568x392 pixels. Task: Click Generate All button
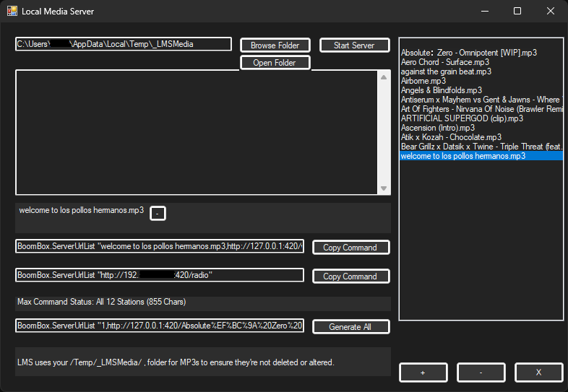click(350, 327)
